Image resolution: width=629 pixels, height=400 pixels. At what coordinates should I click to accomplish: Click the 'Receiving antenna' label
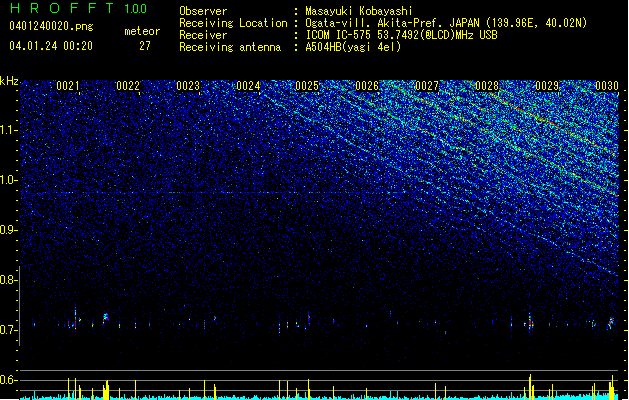pyautogui.click(x=230, y=47)
